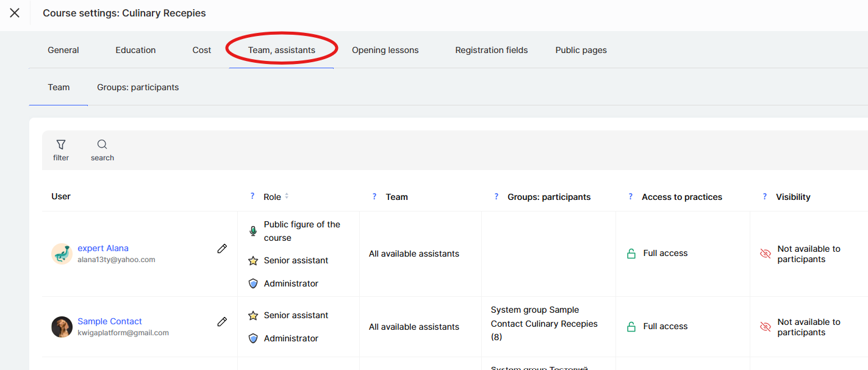
Task: Open the filter funnel icon
Action: click(61, 144)
